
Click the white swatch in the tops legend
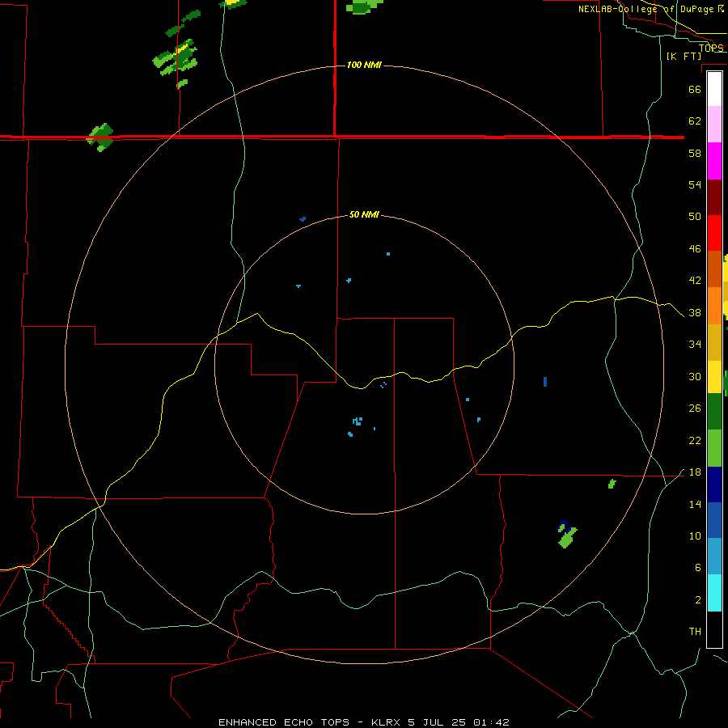(x=714, y=89)
